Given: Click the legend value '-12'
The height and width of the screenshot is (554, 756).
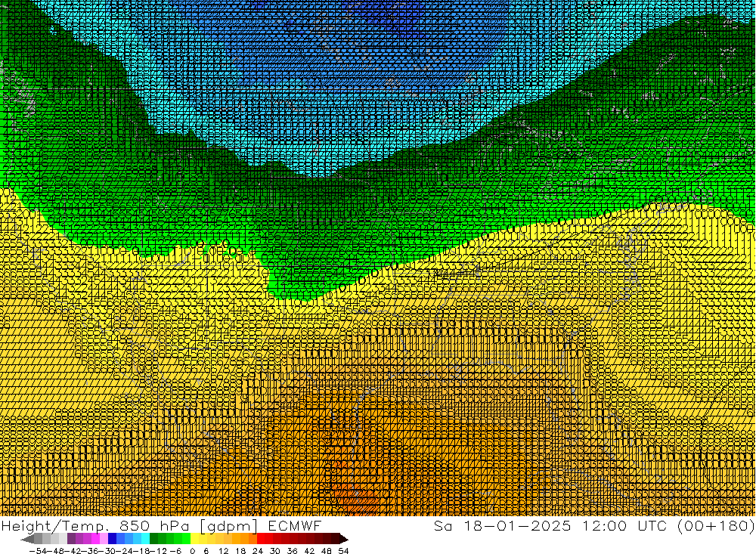Looking at the screenshot, I should pyautogui.click(x=159, y=551).
